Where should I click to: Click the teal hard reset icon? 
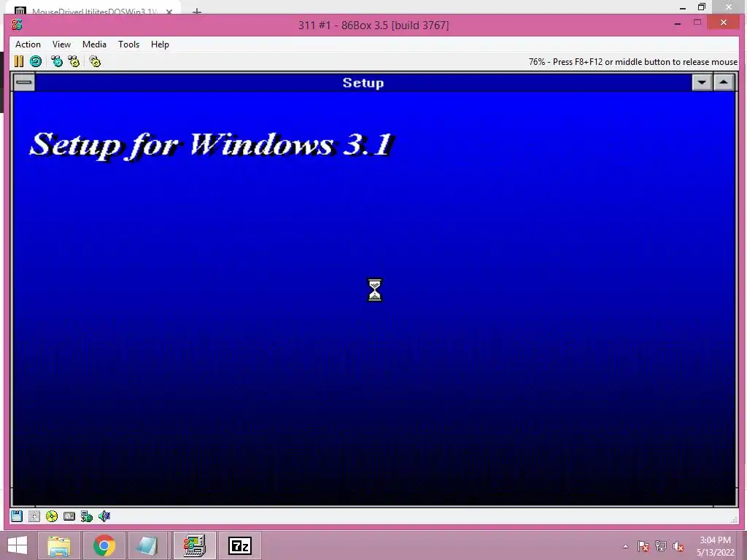36,61
